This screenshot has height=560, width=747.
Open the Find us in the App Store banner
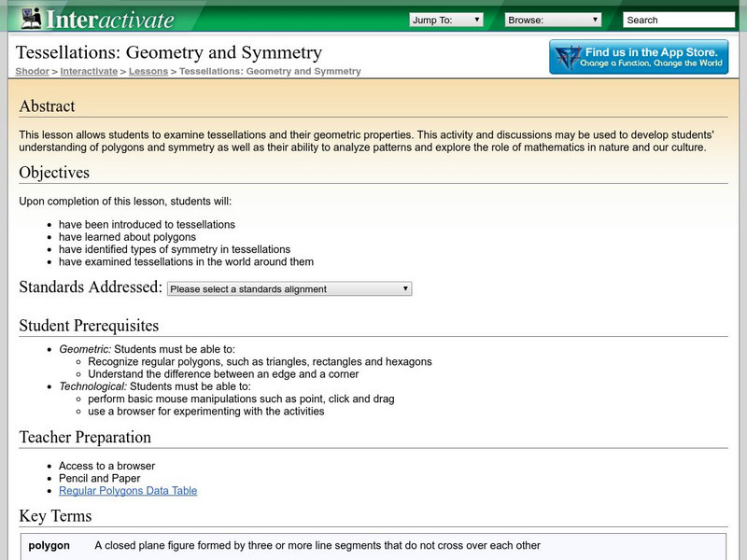(639, 57)
